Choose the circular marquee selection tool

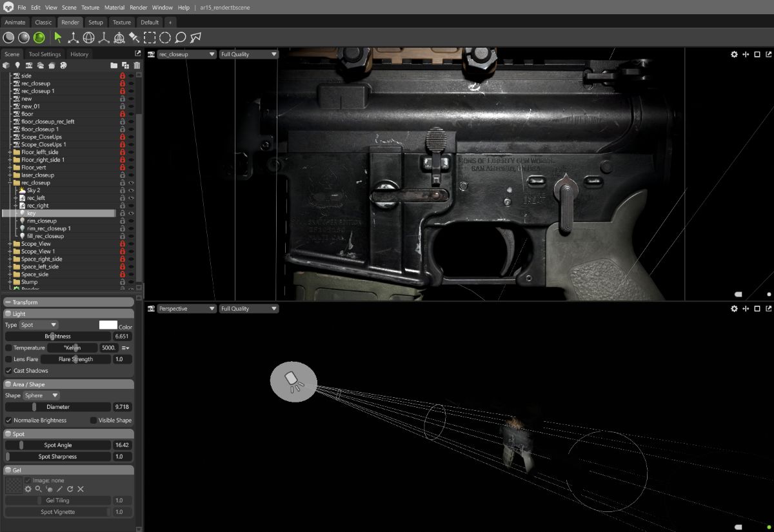[x=165, y=37]
